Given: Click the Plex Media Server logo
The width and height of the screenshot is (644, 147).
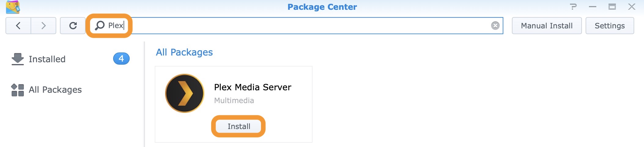Looking at the screenshot, I should pos(185,93).
